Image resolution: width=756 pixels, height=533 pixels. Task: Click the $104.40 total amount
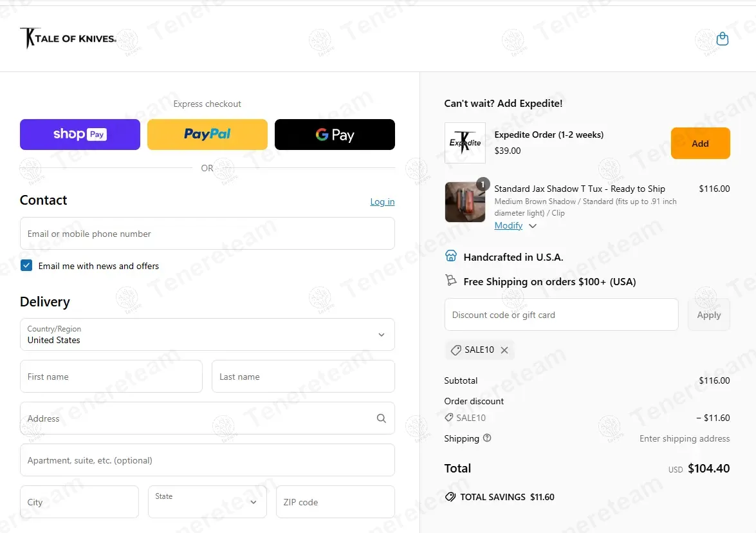pyautogui.click(x=709, y=469)
